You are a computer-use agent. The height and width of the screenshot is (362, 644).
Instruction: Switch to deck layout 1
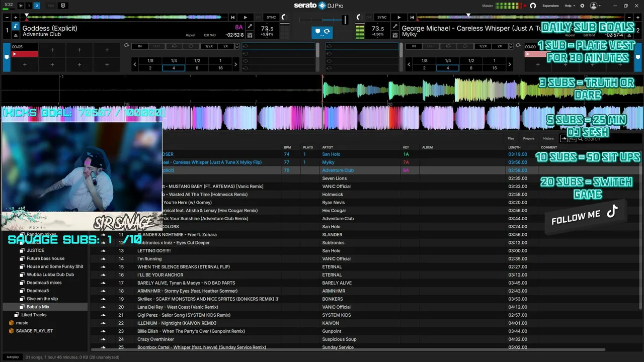[29, 6]
